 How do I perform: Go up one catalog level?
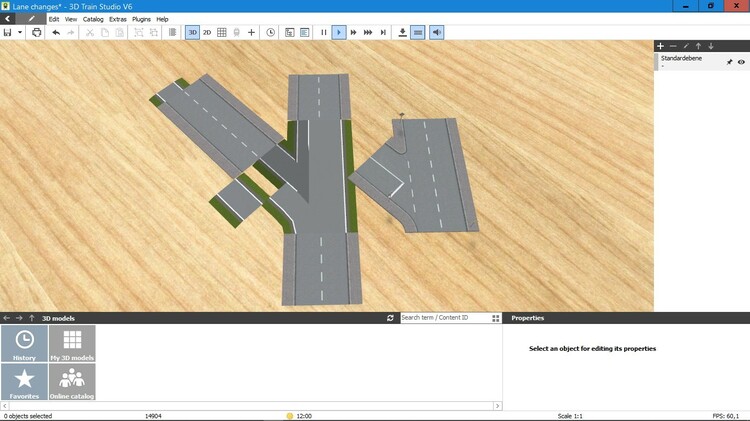pyautogui.click(x=31, y=318)
